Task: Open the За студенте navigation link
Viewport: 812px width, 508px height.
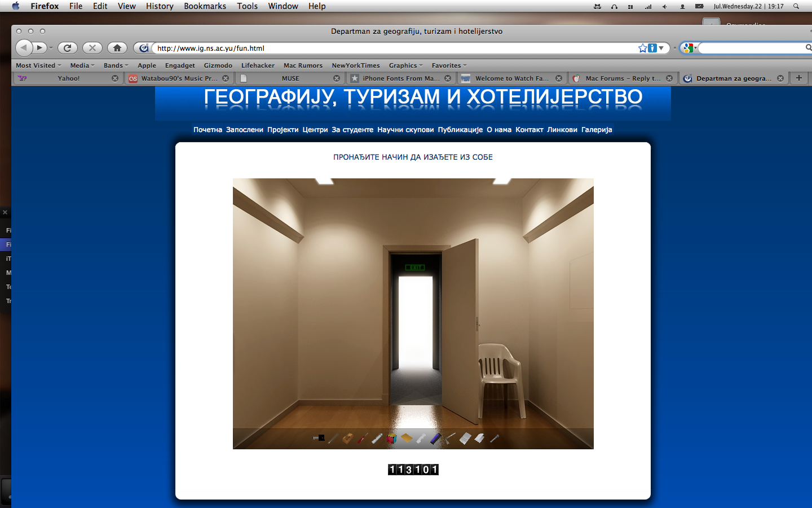Action: 352,130
